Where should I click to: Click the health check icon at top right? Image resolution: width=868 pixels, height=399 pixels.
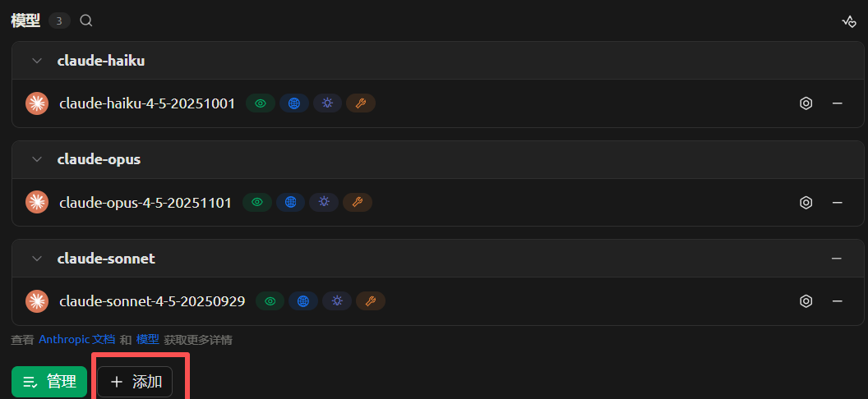[x=849, y=21]
